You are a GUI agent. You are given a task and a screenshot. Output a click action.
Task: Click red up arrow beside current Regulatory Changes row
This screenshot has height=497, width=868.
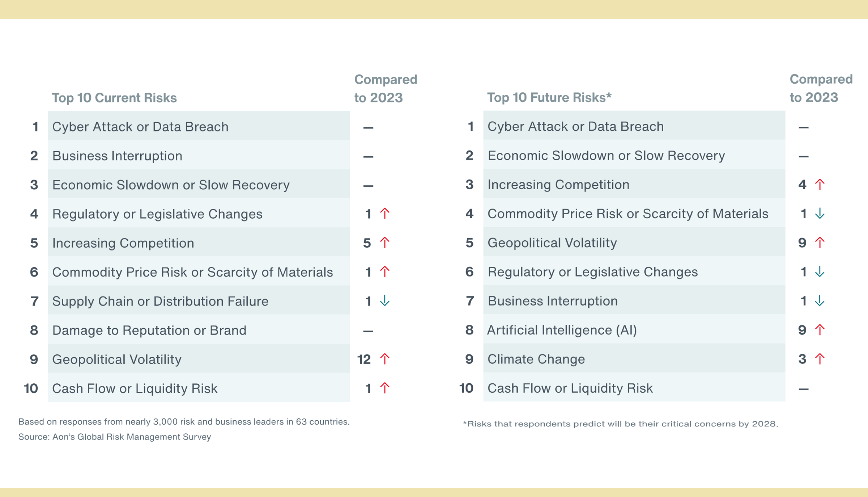pyautogui.click(x=385, y=214)
